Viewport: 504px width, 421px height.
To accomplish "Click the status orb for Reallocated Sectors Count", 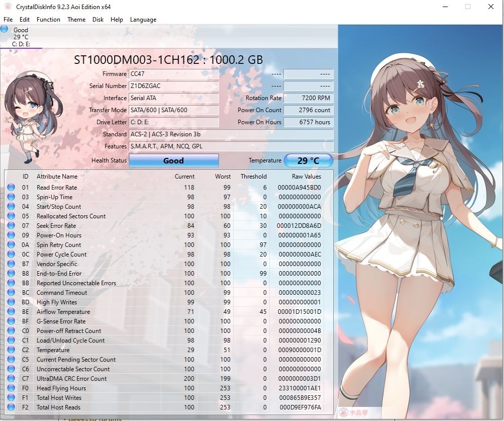I will point(11,216).
